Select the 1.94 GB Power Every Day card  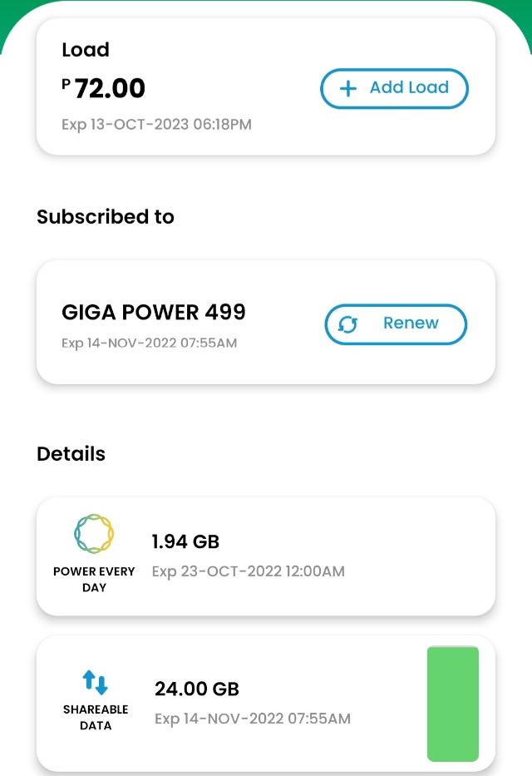(x=266, y=556)
